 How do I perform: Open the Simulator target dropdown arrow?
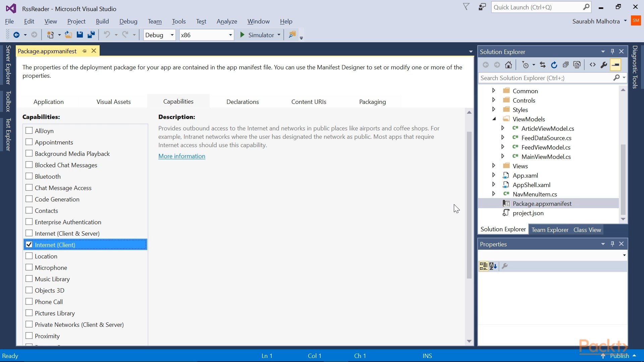tap(279, 35)
